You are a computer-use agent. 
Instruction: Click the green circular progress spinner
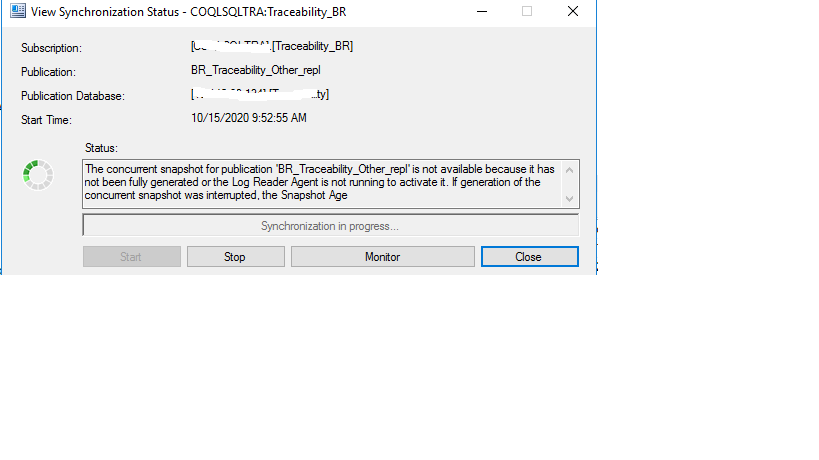pos(38,175)
